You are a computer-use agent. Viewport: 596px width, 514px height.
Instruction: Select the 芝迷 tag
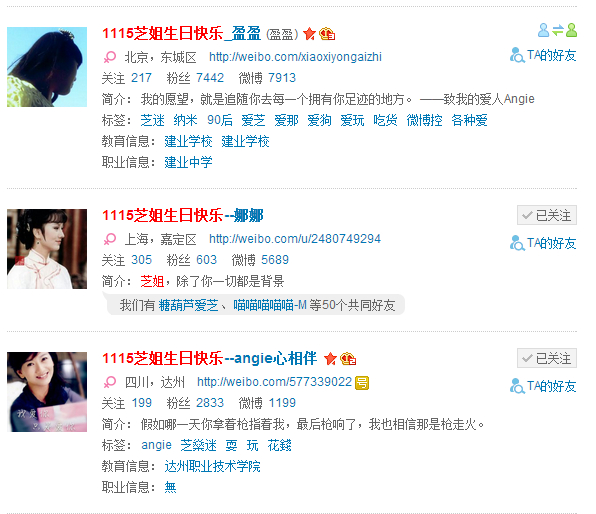pos(152,121)
